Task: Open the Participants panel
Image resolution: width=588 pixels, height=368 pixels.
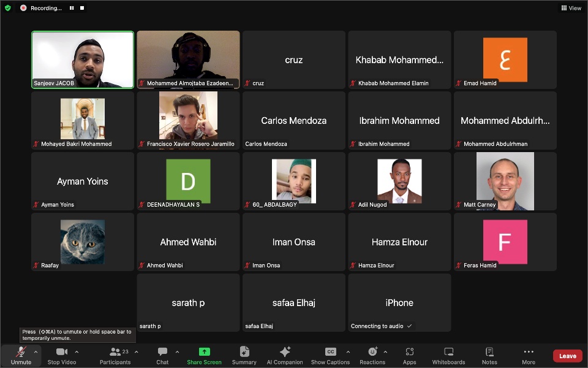Action: click(115, 355)
